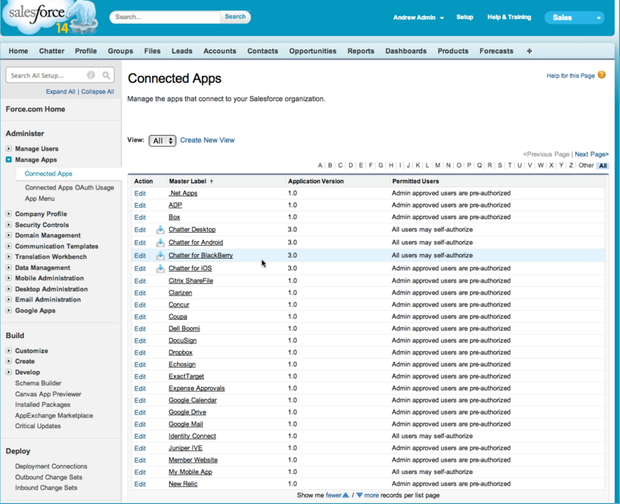
Task: Expand the Email Administration section
Action: coord(9,300)
